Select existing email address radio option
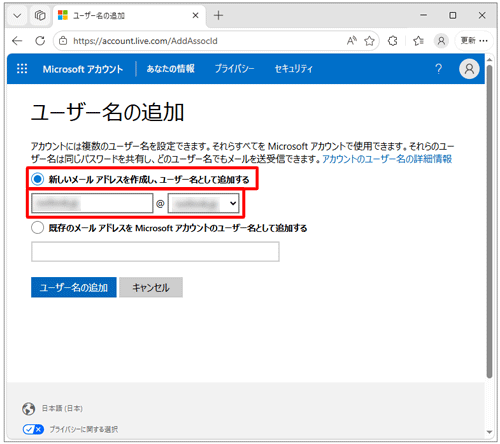Viewport: 500px width, 444px height. 37,228
